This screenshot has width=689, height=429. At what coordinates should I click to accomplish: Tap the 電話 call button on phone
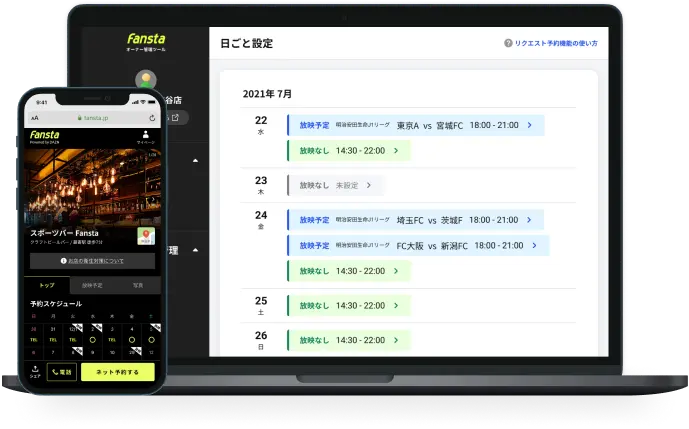tap(62, 372)
